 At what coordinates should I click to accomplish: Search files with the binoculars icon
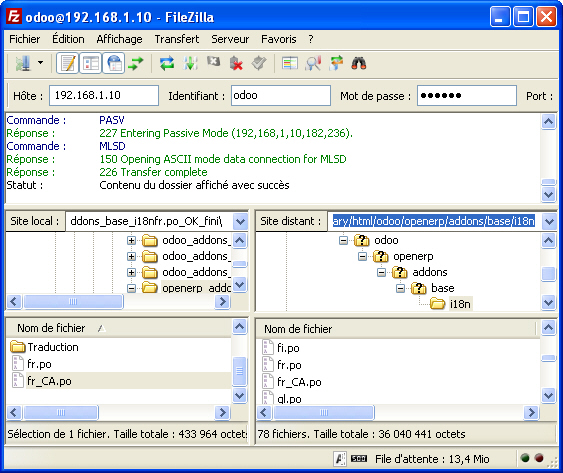click(x=359, y=64)
